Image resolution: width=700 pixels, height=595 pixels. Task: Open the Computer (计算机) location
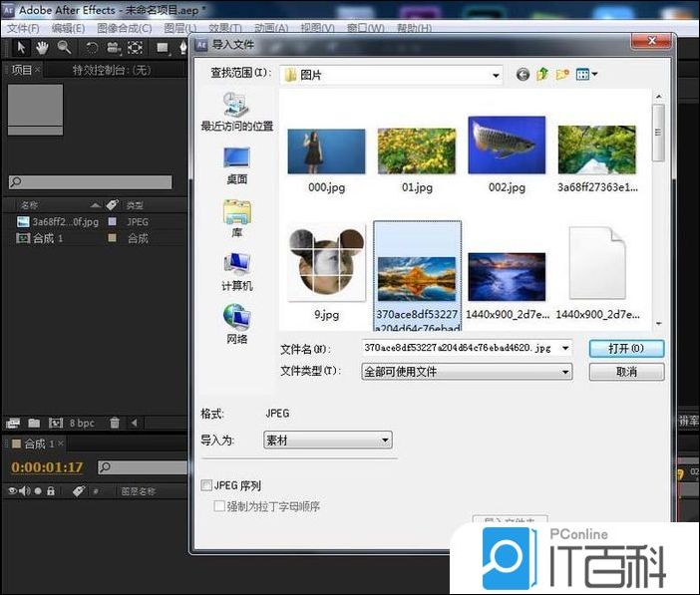(236, 271)
